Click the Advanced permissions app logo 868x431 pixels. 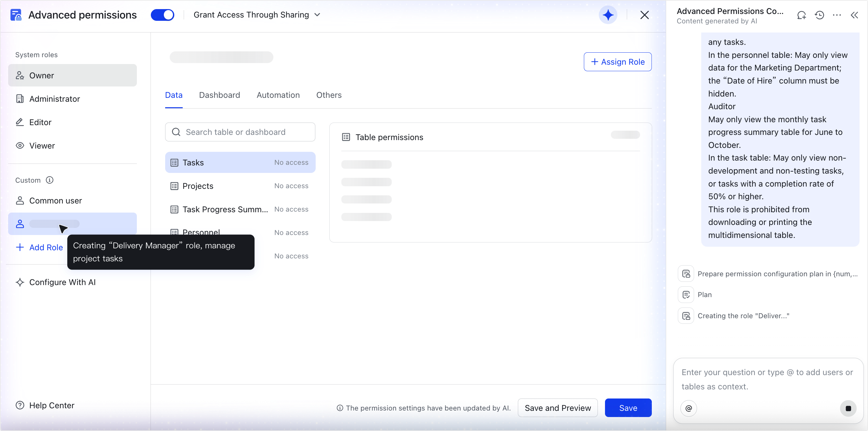point(16,15)
